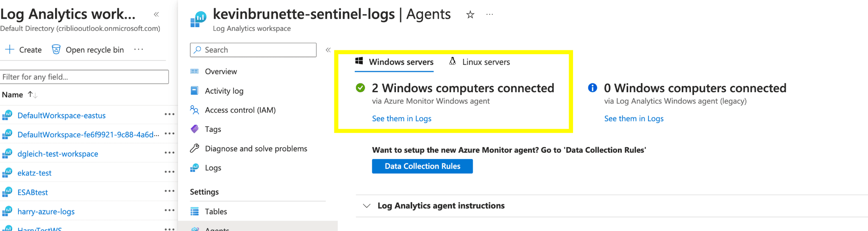Viewport: 868px width, 231px height.
Task: Click the Data Collection Rules button
Action: 422,166
